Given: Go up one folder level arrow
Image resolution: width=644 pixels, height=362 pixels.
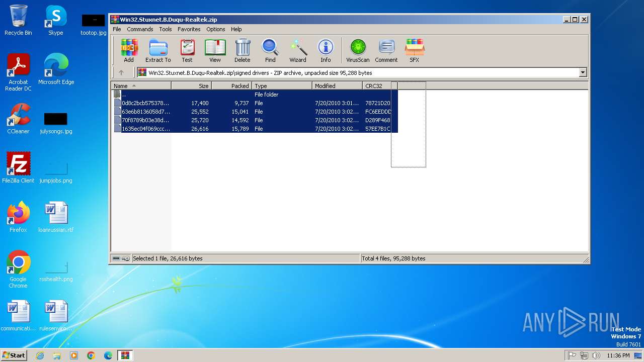Looking at the screenshot, I should point(121,72).
